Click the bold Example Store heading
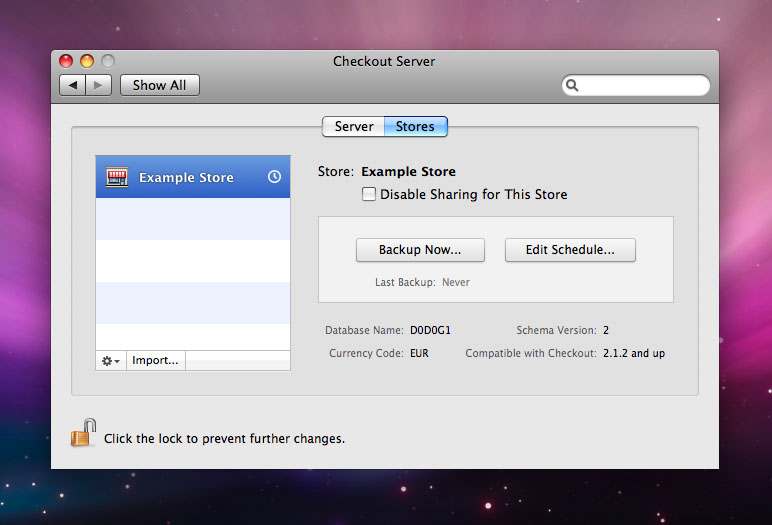 coord(408,171)
